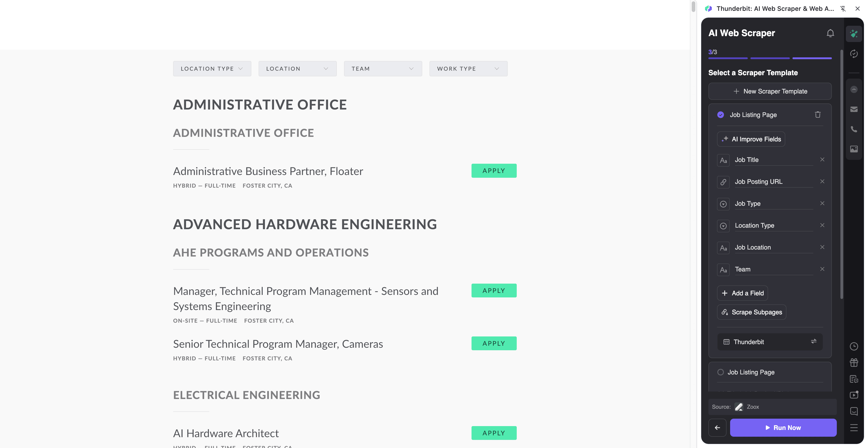The width and height of the screenshot is (868, 448).
Task: Click AI Improve Fields
Action: pos(751,139)
